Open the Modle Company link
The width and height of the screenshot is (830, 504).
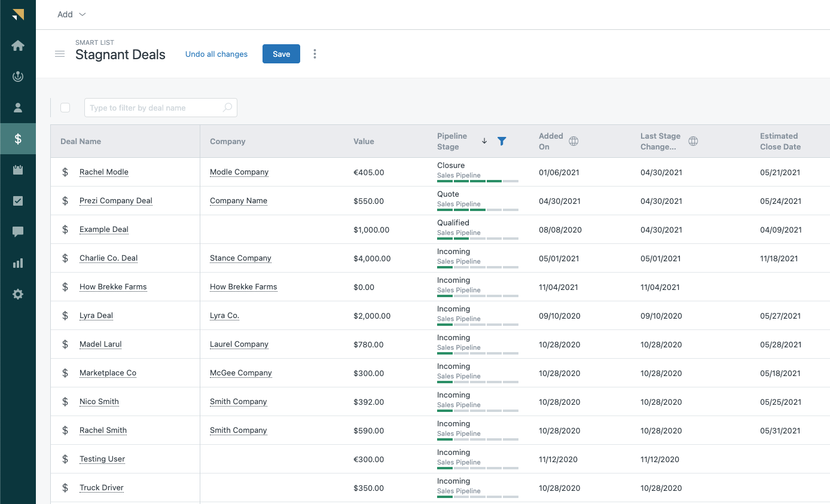coord(239,172)
